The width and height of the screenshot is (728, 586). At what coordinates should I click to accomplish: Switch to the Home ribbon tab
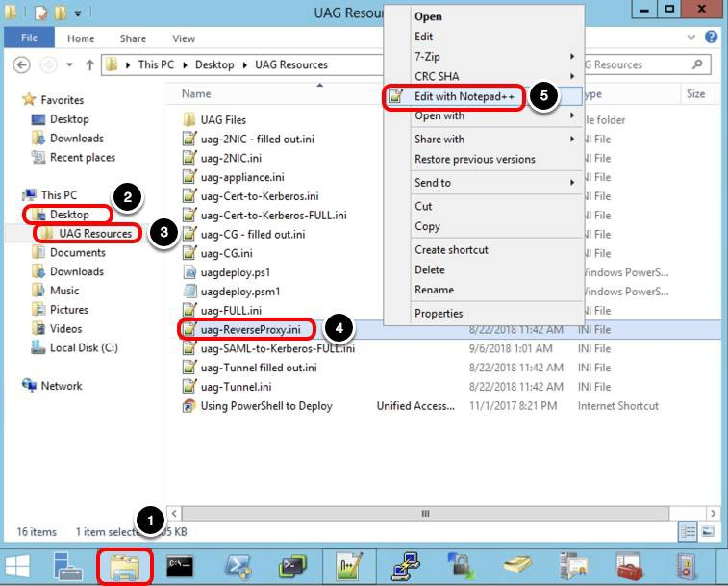pyautogui.click(x=81, y=38)
